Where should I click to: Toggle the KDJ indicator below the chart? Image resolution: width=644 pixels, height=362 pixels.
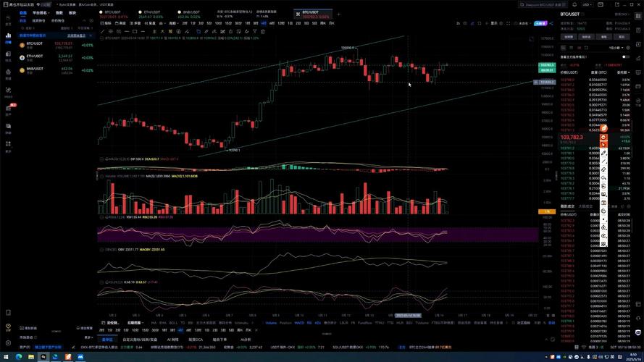tap(317, 323)
